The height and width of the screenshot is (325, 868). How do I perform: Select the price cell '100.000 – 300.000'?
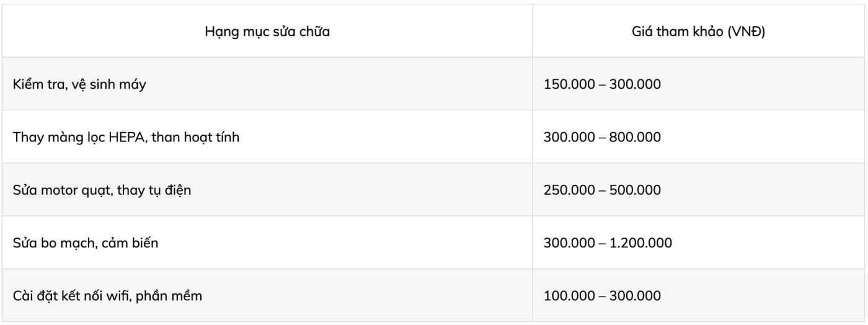[x=698, y=295]
